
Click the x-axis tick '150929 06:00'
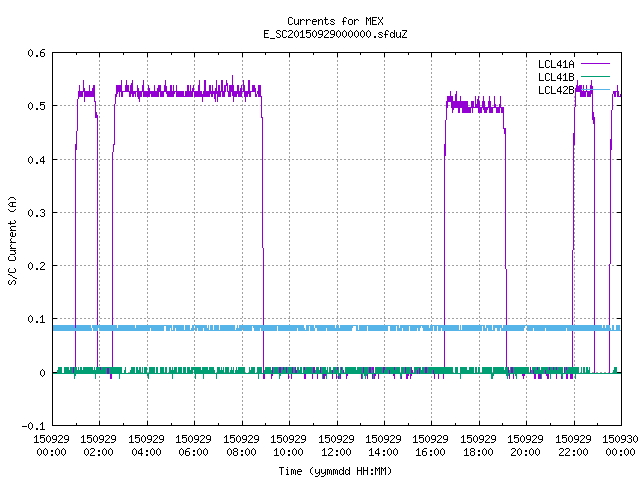click(193, 445)
